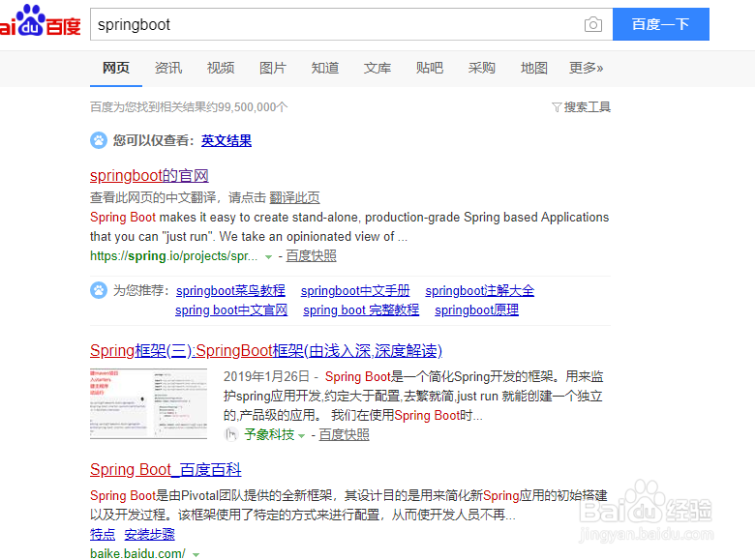Switch to the 网页 tab
Viewport: 755px width, 560px height.
click(116, 68)
